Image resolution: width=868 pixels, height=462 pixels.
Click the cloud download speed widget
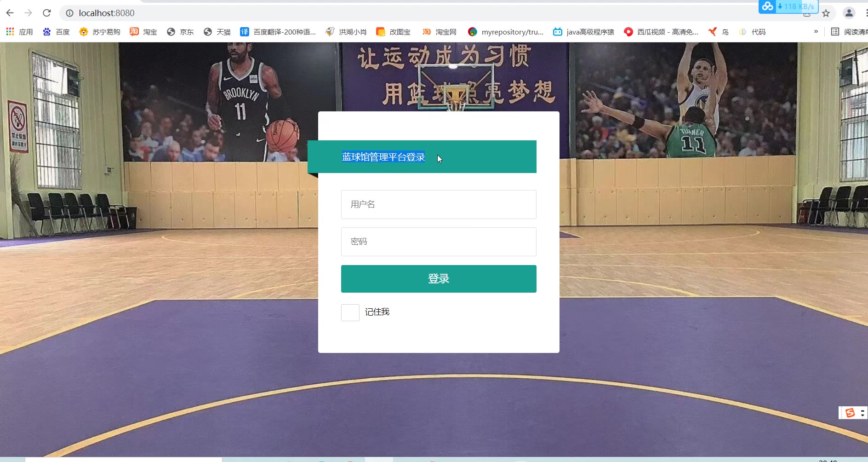point(788,6)
